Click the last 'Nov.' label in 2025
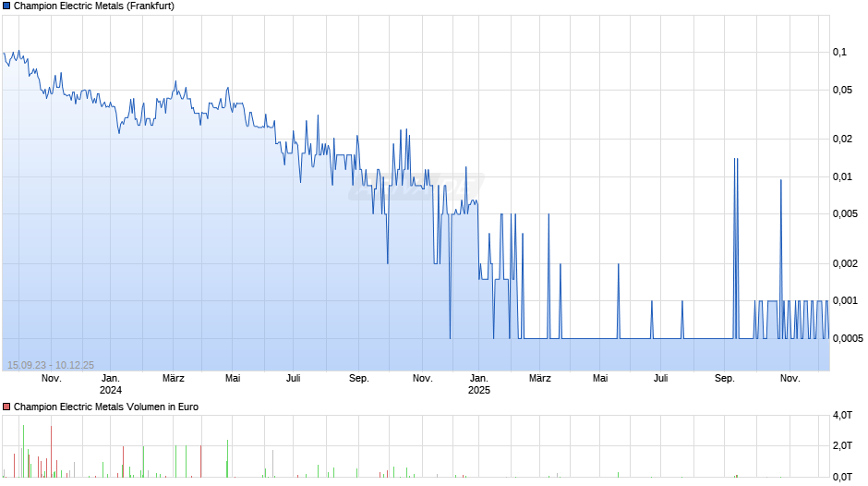Image resolution: width=868 pixels, height=486 pixels. 790,379
